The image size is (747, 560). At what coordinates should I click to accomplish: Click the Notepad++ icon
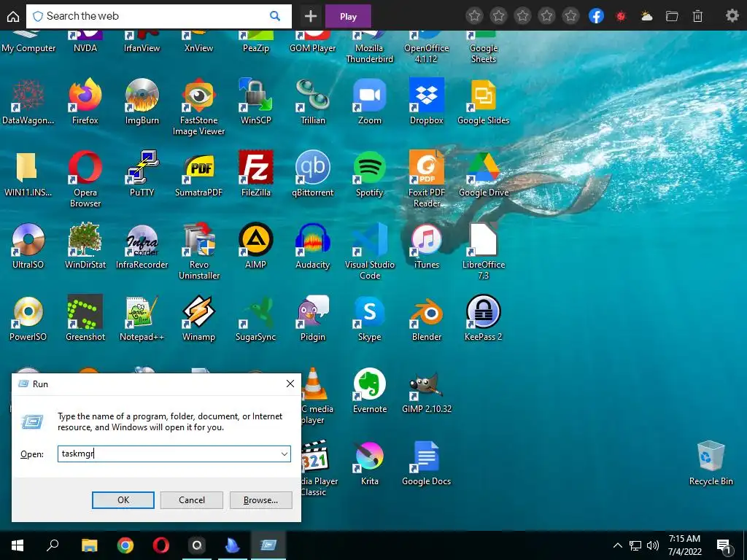[x=142, y=319]
